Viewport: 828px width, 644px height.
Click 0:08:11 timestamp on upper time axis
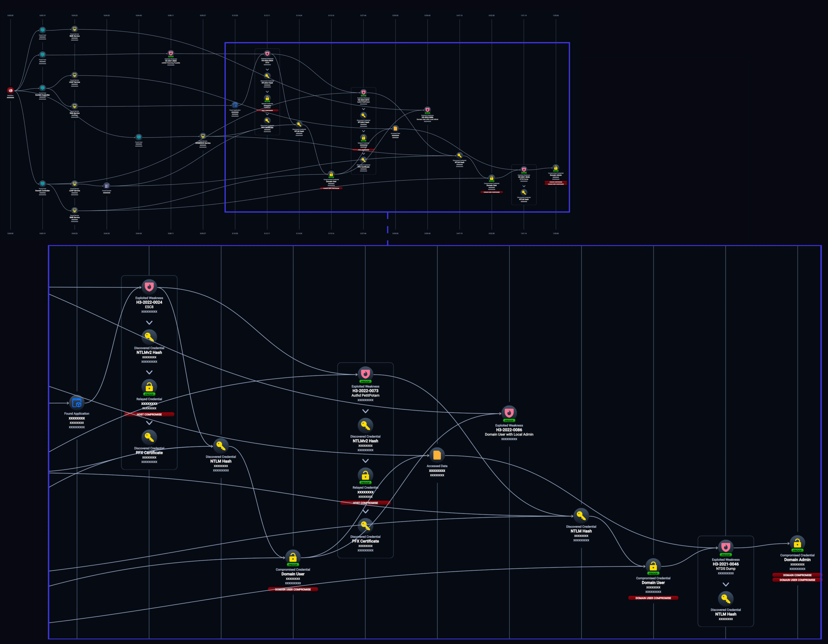click(x=170, y=16)
